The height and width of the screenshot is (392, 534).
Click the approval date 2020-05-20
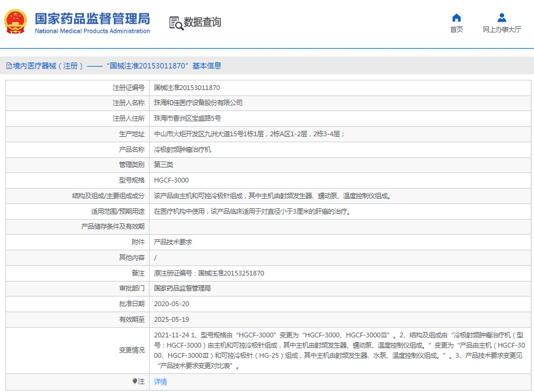tap(171, 304)
